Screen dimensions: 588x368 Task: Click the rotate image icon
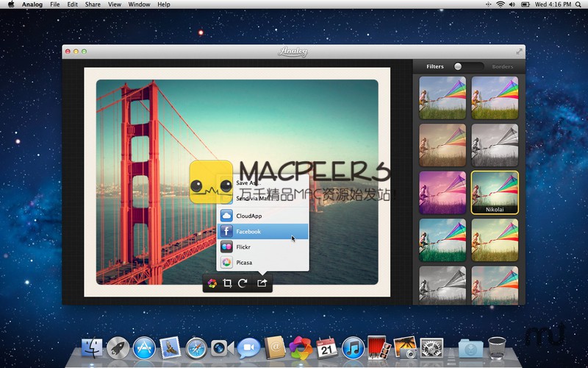point(243,283)
